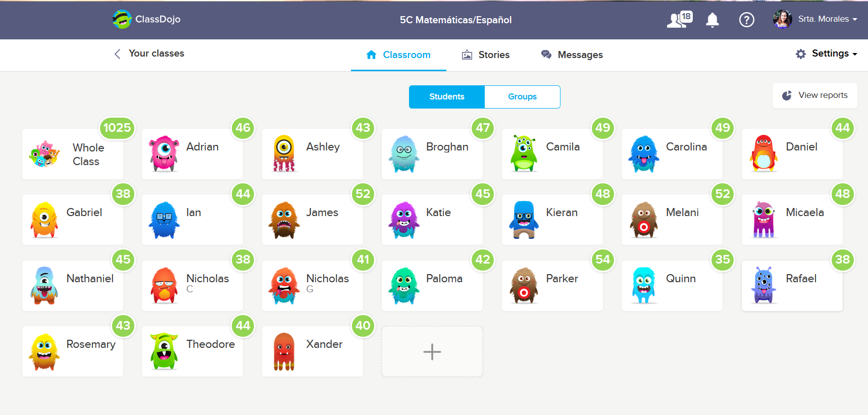Click Srta. Morales profile picture
The height and width of the screenshot is (415, 868).
pos(783,19)
